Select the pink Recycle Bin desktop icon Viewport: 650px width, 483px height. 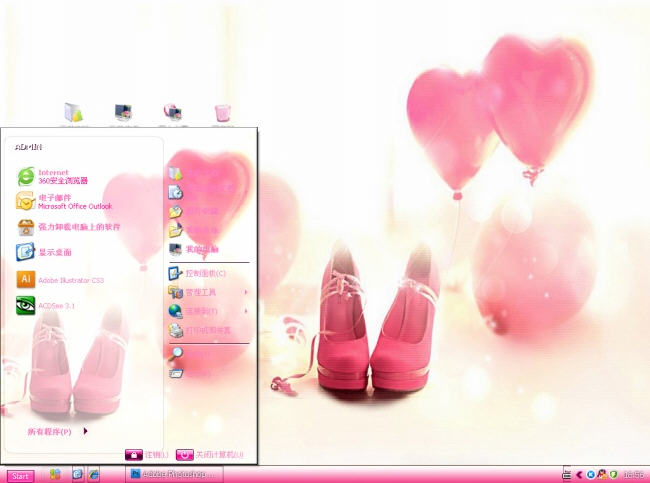click(x=223, y=113)
